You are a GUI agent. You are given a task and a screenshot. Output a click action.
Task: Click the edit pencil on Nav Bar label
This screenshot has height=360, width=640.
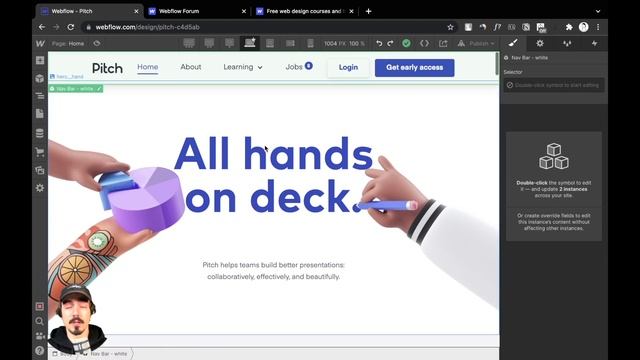tap(99, 89)
